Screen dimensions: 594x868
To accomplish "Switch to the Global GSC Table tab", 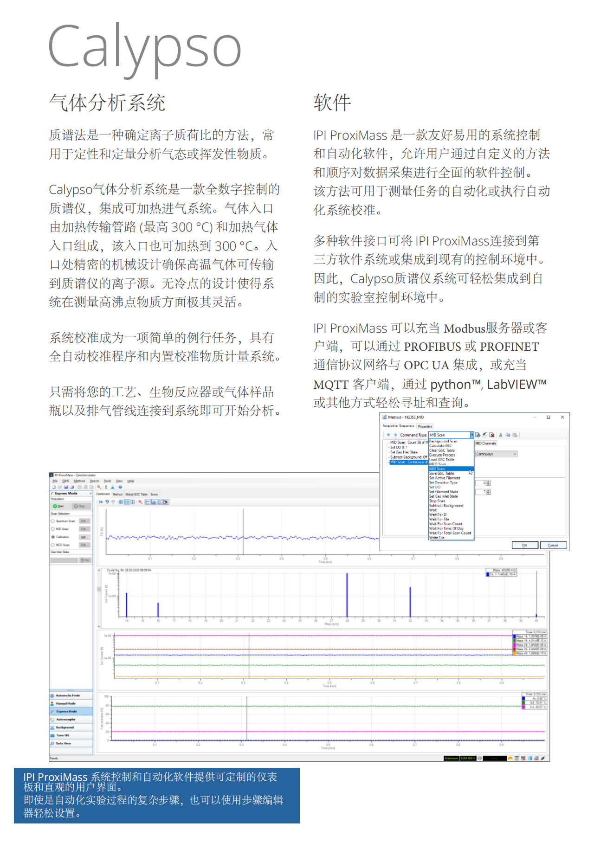I will [136, 495].
